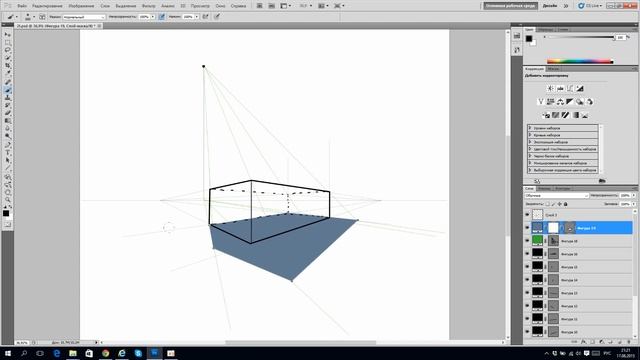Open the Фильтр menu
The image size is (640, 360).
149,6
